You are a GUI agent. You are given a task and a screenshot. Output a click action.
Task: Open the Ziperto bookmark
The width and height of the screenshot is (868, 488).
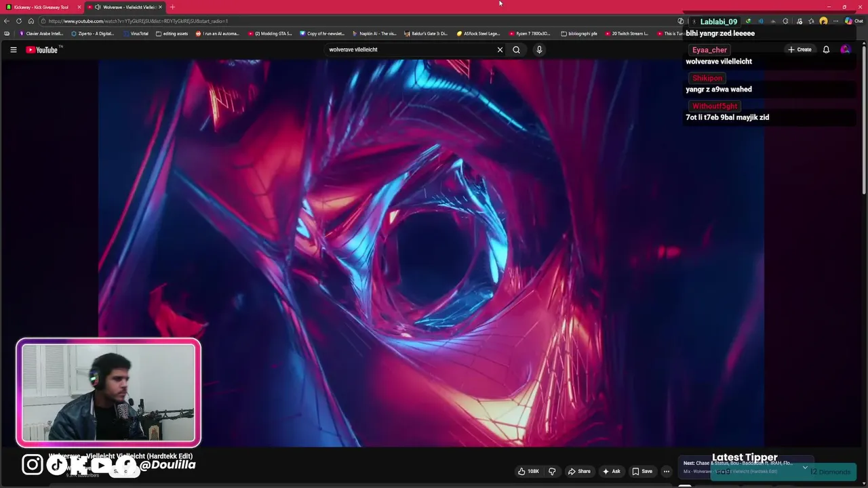[93, 33]
